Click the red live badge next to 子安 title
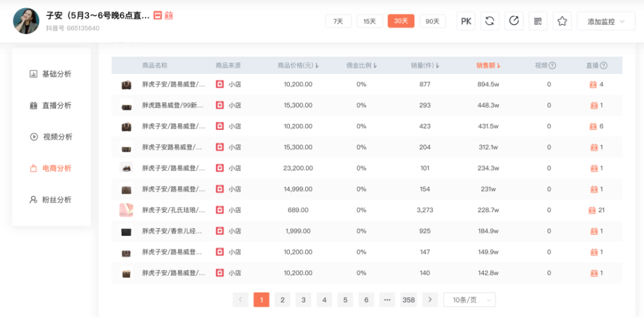This screenshot has height=317, width=644. point(169,15)
